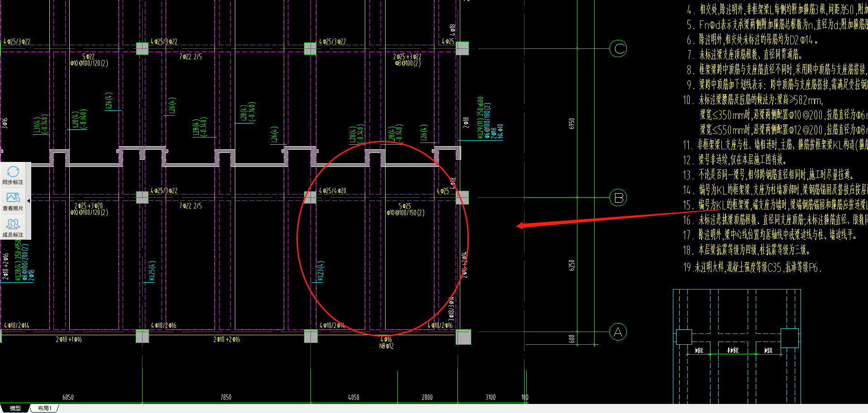Click the 5Φ25 rebar annotation
The height and width of the screenshot is (413, 868).
[405, 206]
